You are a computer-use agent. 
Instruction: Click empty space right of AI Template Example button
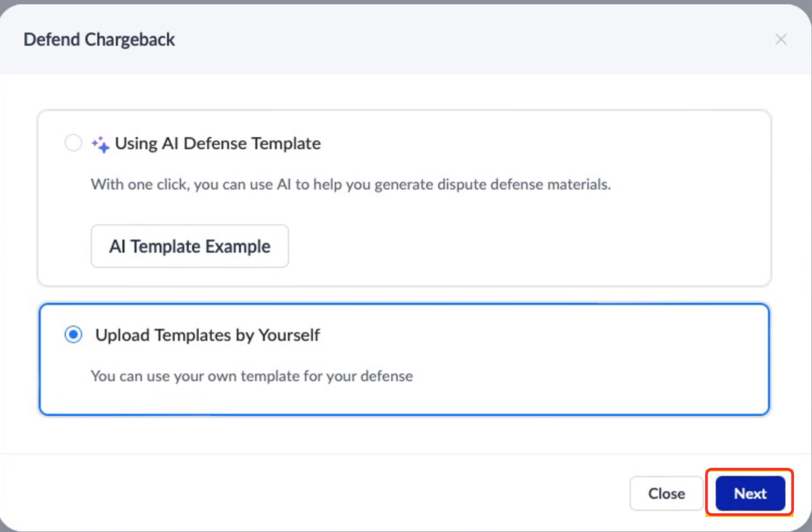click(x=512, y=246)
